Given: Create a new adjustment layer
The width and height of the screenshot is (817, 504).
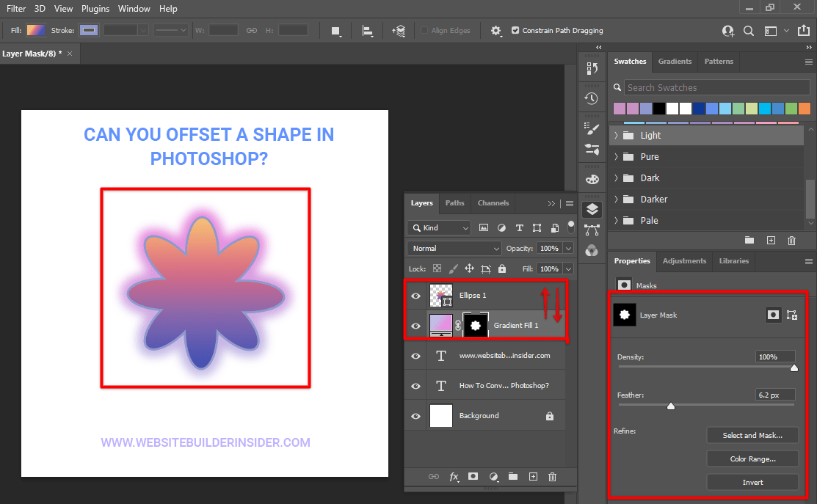Looking at the screenshot, I should tap(493, 477).
